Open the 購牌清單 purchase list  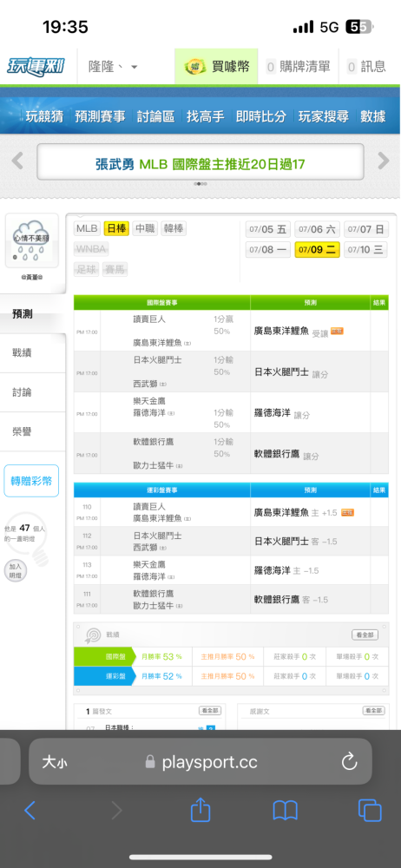point(298,67)
